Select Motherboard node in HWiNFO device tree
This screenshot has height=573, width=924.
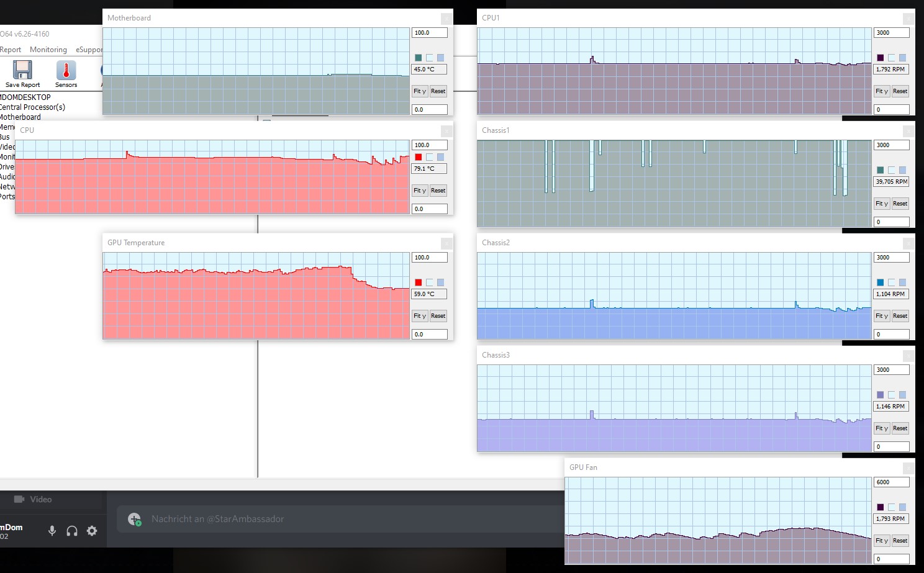[20, 117]
